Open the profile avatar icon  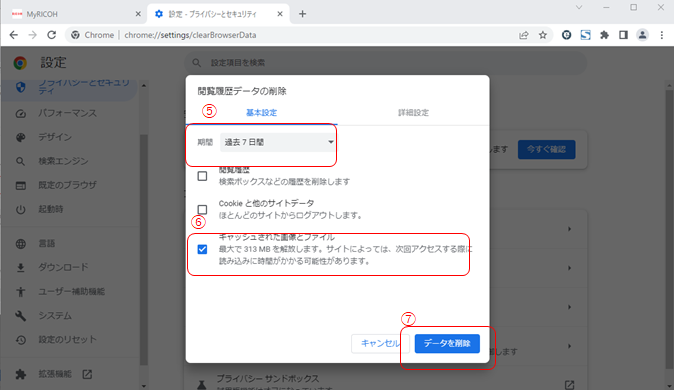642,35
